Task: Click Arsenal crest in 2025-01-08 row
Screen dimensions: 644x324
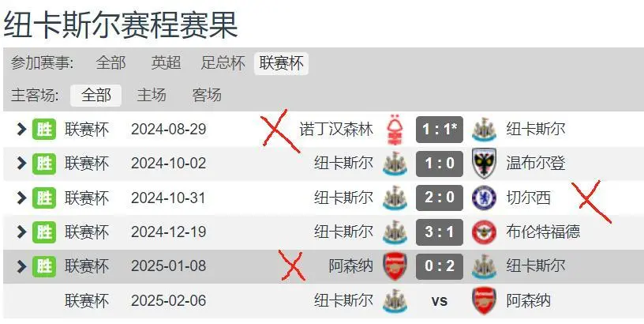Action: click(x=395, y=266)
